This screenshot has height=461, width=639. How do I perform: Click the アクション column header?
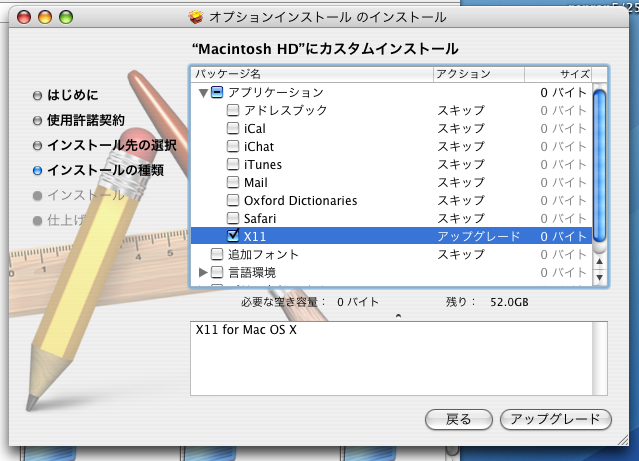(x=479, y=74)
